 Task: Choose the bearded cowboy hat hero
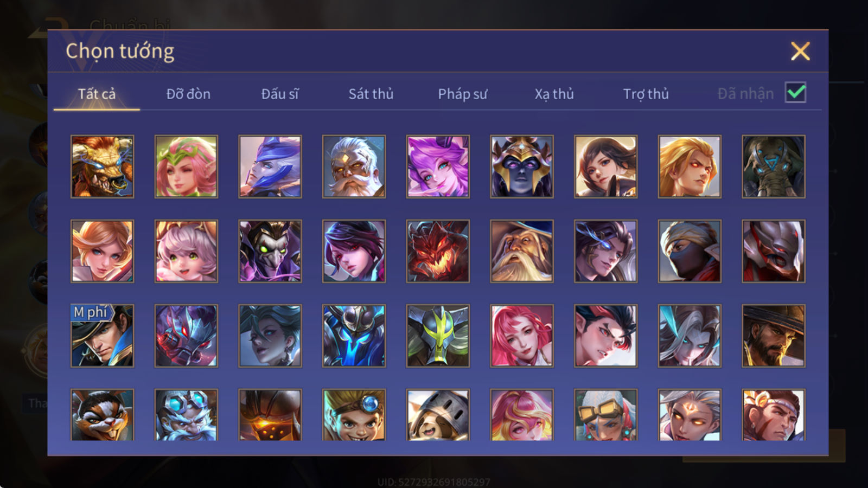coord(774,336)
